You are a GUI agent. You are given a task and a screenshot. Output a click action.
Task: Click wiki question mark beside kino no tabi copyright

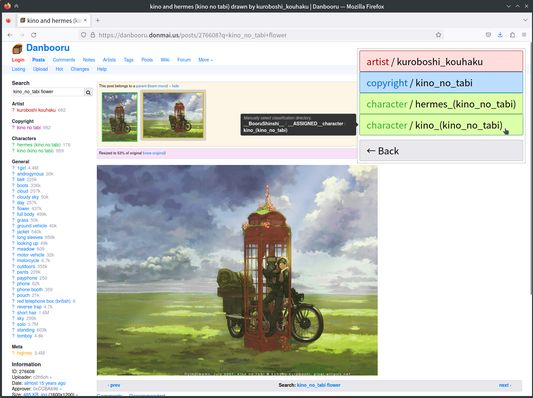tap(13, 127)
